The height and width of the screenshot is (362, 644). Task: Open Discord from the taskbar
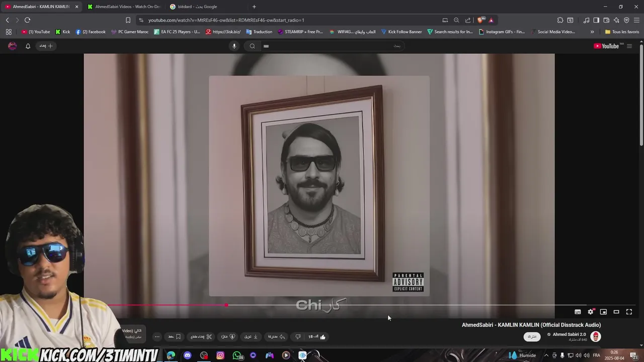(x=188, y=355)
